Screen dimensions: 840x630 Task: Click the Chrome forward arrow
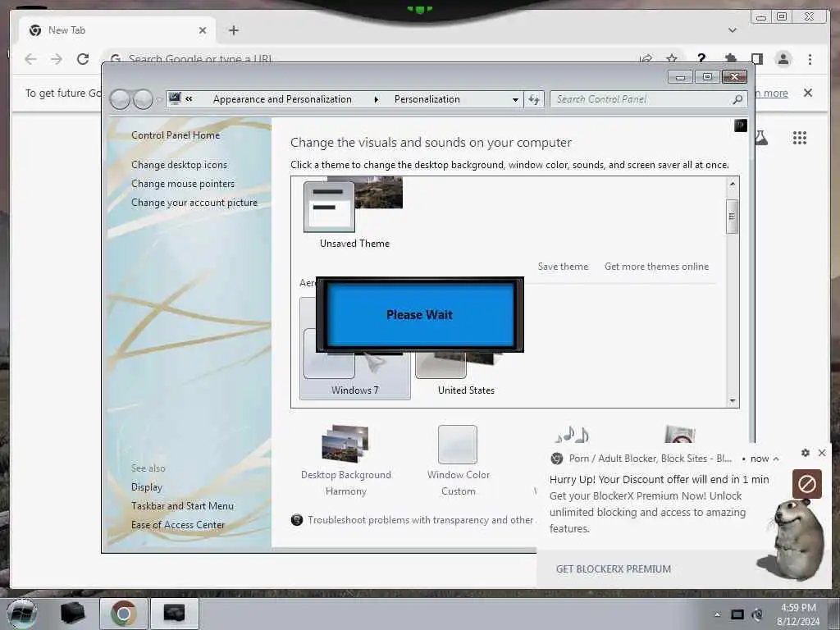[57, 59]
